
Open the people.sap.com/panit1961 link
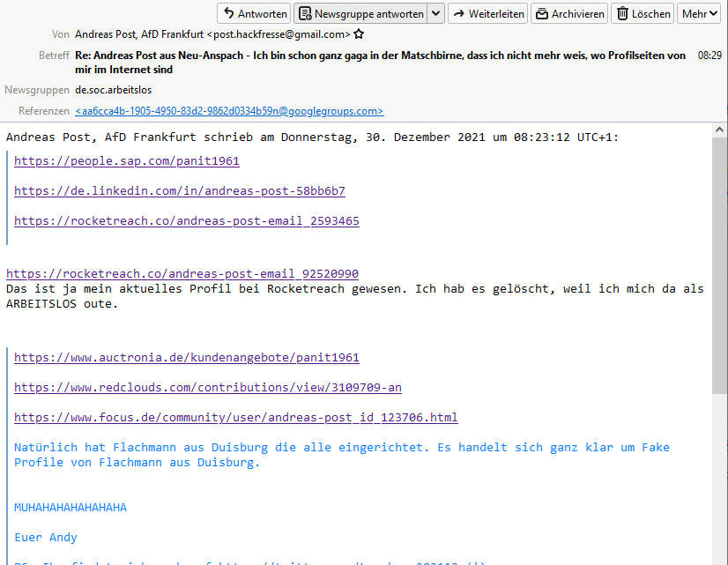(x=127, y=161)
